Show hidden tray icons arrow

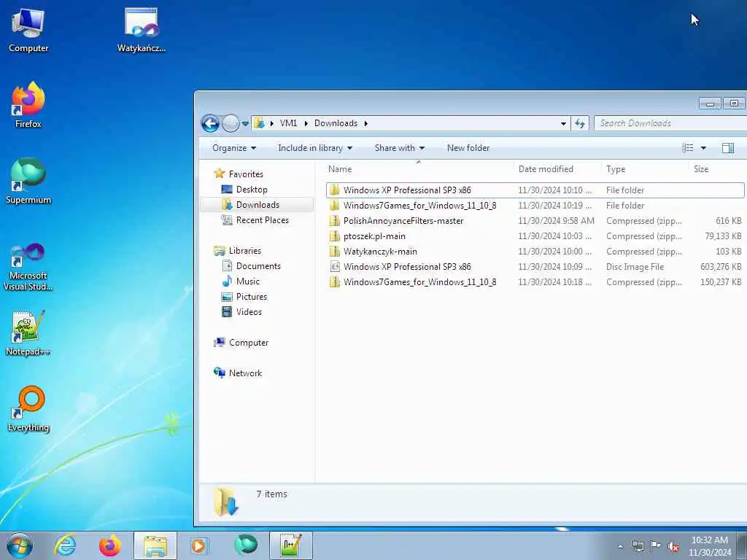[x=620, y=546]
